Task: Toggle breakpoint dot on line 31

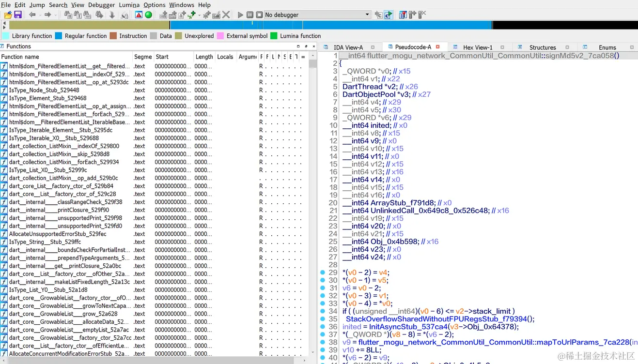Action: pyautogui.click(x=323, y=288)
